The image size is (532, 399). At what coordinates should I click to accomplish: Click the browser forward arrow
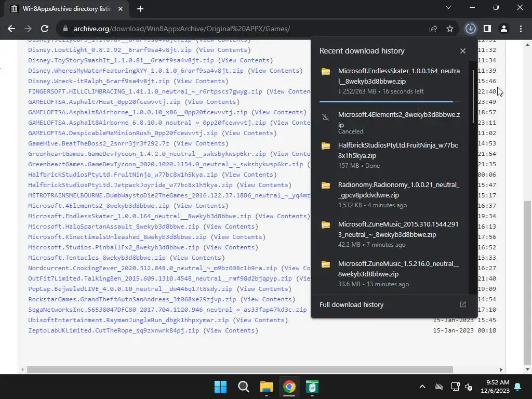click(28, 29)
